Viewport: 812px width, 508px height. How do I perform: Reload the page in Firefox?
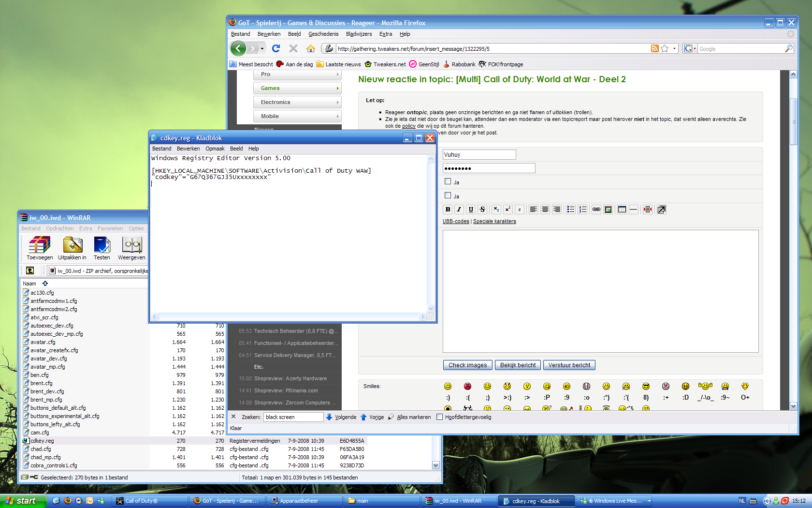coord(276,48)
